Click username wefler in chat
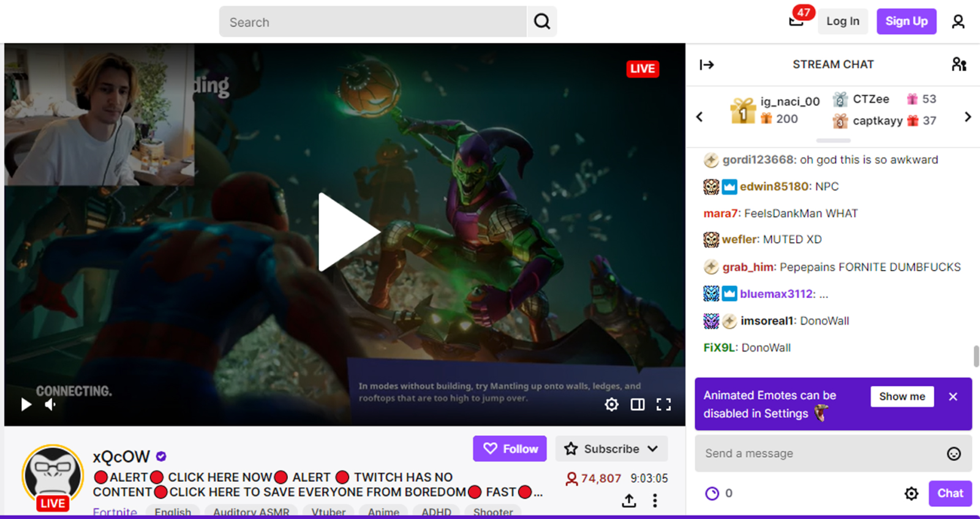 739,239
